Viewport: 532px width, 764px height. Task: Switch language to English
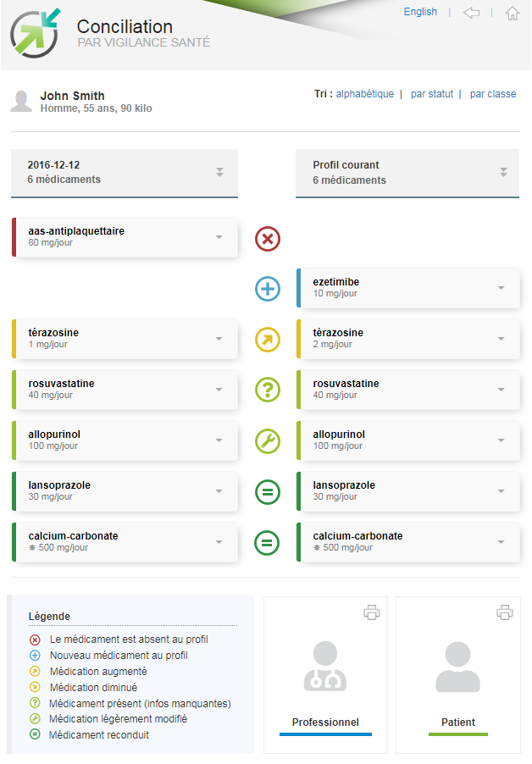click(x=420, y=12)
